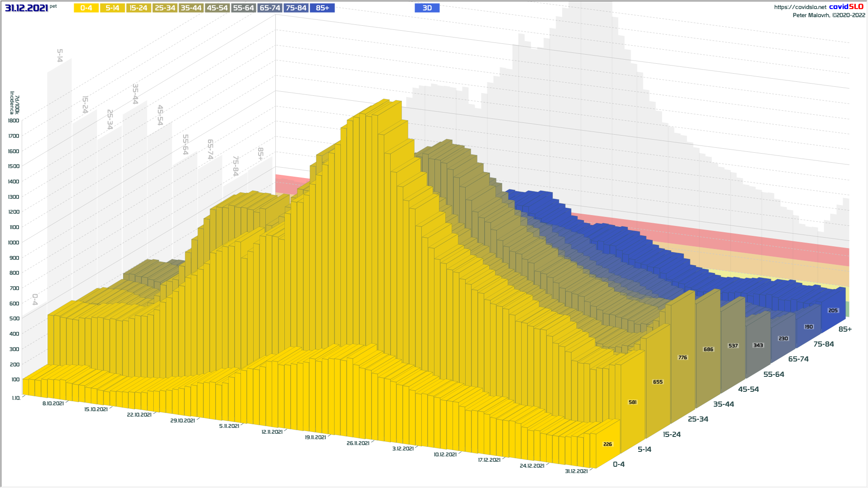Screen dimensions: 868x488
Task: Click the 205 value label on 85+ bar
Action: (x=833, y=310)
